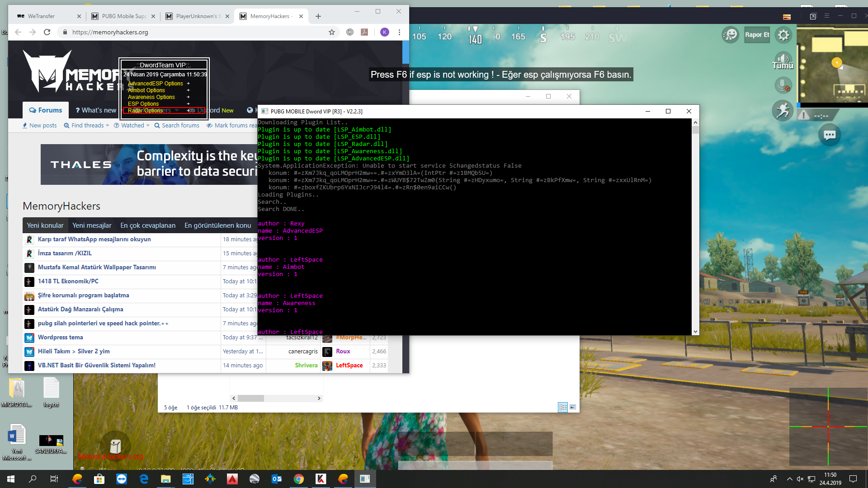Open thread Wordpress tema
Screen dimensions: 868x488
(60, 338)
